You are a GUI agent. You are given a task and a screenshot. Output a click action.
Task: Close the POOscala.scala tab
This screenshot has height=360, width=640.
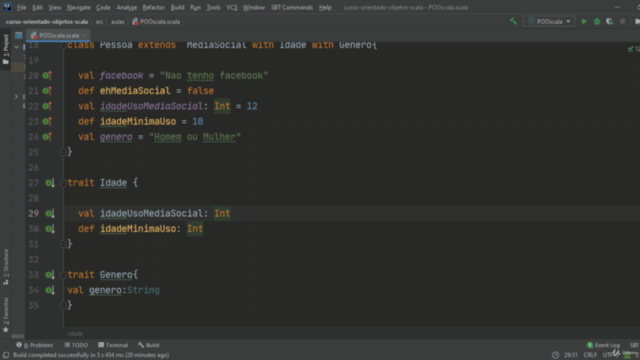84,36
